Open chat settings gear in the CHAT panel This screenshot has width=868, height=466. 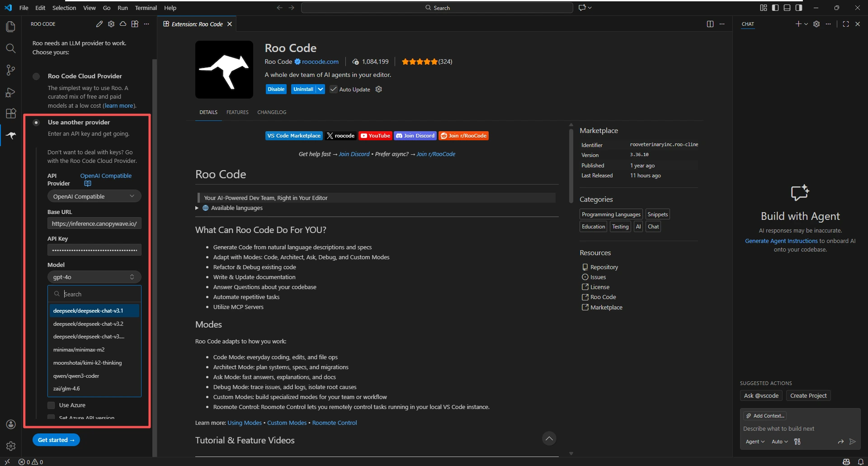point(817,24)
